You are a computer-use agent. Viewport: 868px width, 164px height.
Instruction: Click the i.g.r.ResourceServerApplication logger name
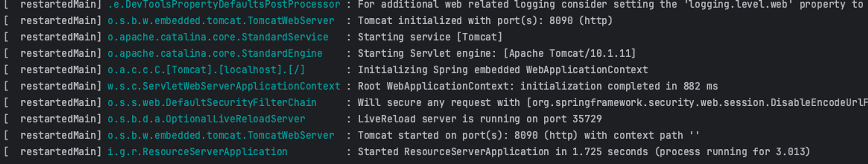[197, 152]
